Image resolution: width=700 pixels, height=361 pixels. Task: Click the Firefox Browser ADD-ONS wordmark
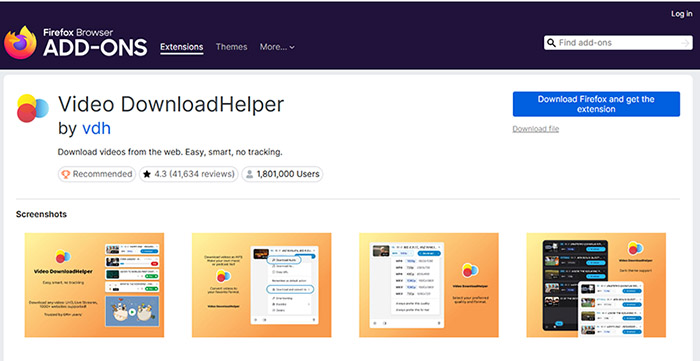[95, 43]
